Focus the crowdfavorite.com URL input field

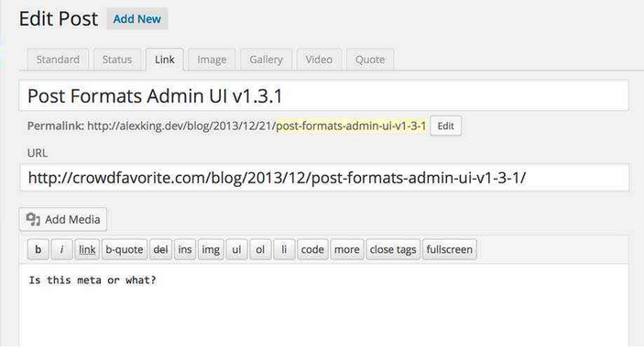click(324, 178)
